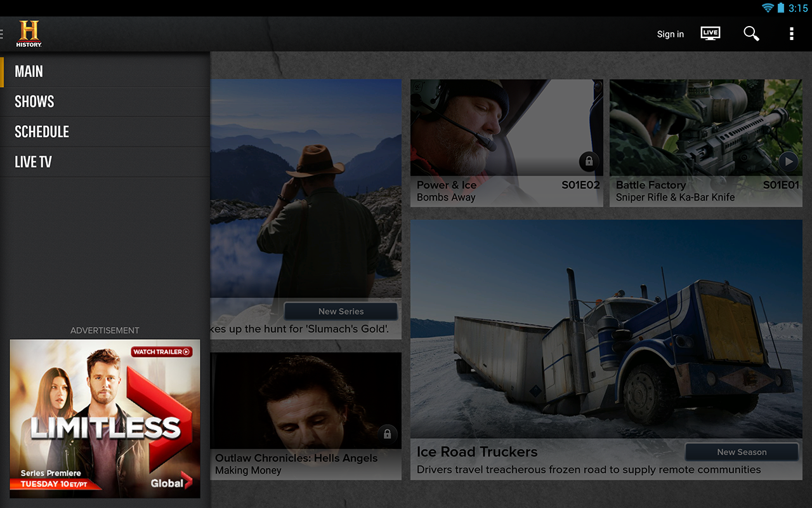812x508 pixels.
Task: Select MAIN in the side menu
Action: (x=105, y=72)
